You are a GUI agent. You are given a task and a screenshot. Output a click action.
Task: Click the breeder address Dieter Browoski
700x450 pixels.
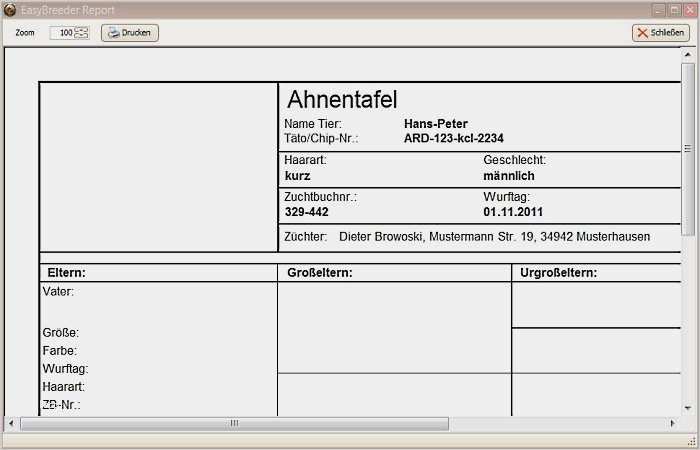494,237
